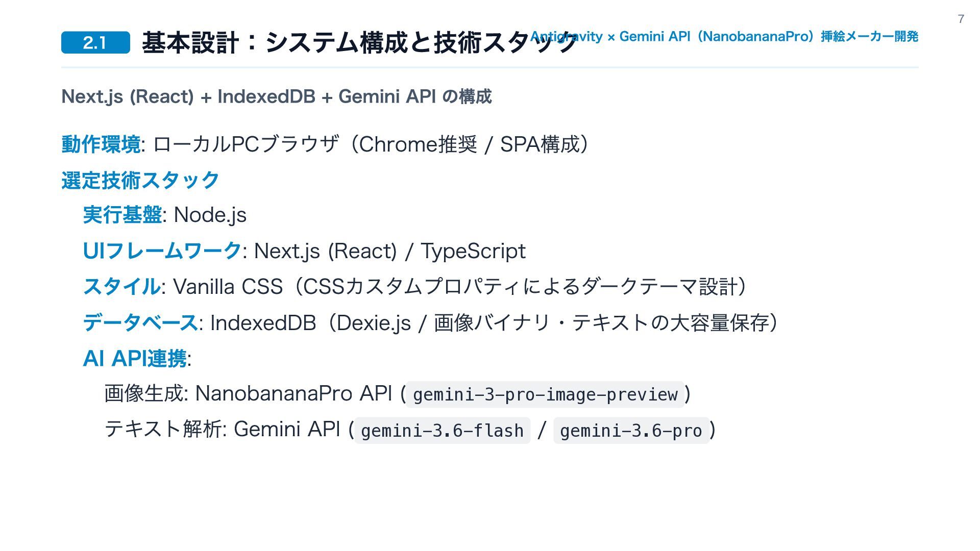This screenshot has width=980, height=551.
Task: Click the UIフレームワーク label
Action: tap(162, 251)
